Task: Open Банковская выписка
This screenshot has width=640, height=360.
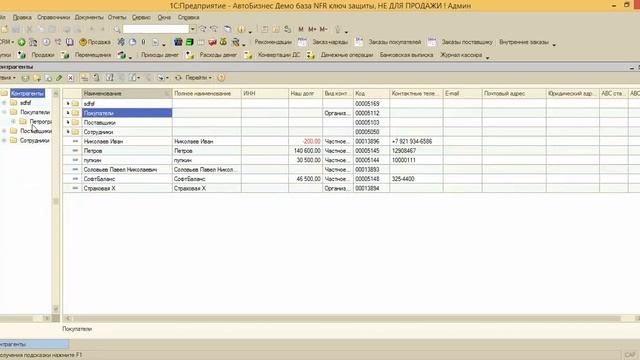Action: (406, 55)
